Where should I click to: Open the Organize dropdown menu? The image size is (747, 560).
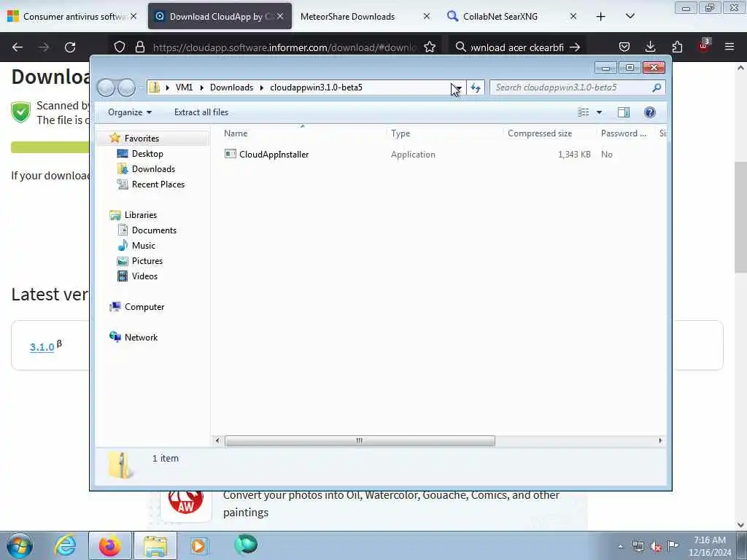[130, 112]
